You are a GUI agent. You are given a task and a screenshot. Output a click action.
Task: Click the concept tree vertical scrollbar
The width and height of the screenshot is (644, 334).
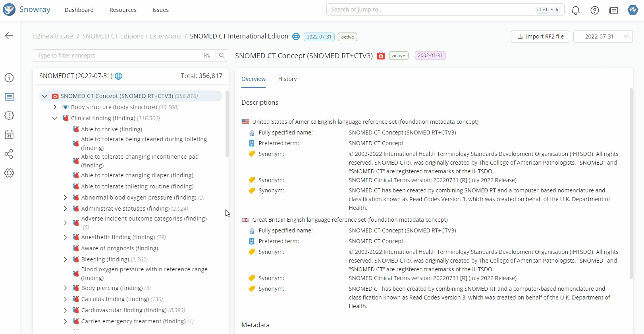[x=227, y=124]
